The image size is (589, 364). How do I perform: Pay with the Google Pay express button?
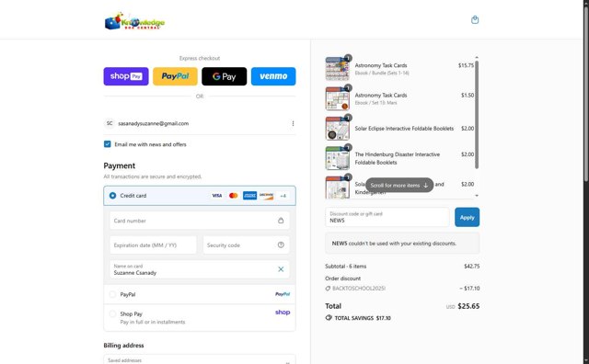coord(225,76)
